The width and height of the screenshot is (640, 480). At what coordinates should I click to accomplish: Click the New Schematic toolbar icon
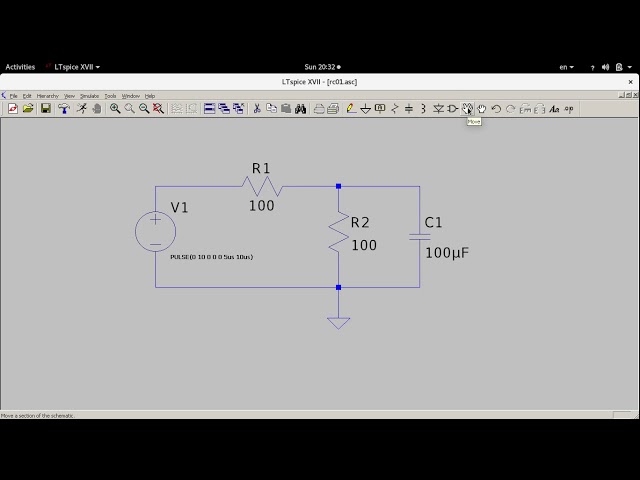point(13,109)
